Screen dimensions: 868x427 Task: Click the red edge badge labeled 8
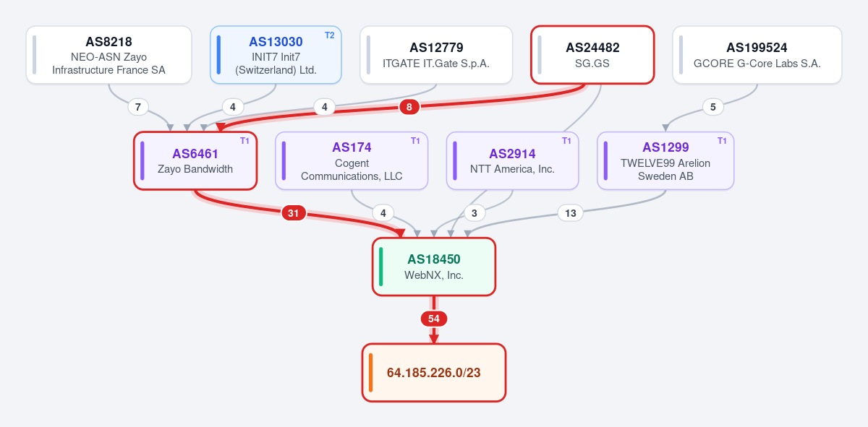(409, 107)
